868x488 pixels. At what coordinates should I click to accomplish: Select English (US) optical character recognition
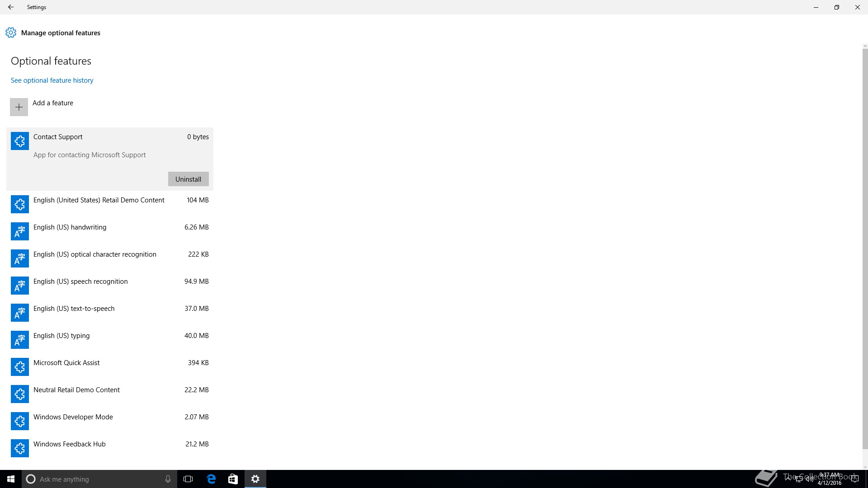click(110, 258)
